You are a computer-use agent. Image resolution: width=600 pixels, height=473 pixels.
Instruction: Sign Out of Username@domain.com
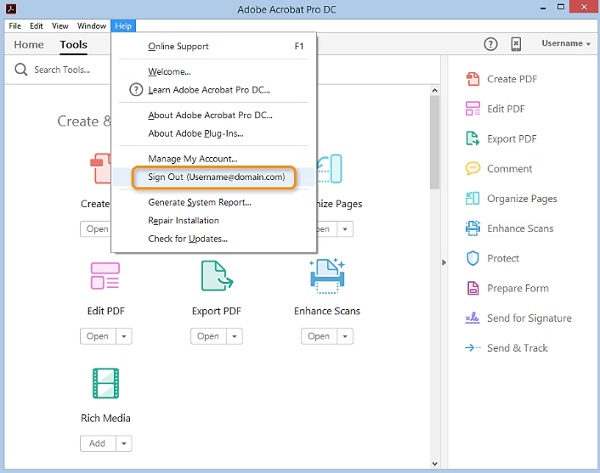pyautogui.click(x=214, y=177)
